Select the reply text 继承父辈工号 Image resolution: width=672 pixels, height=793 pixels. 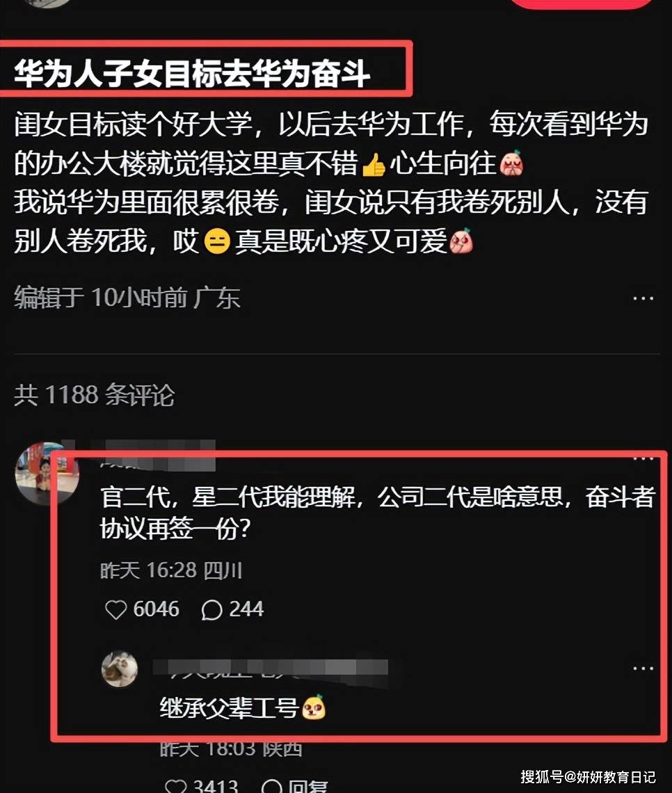tap(229, 707)
